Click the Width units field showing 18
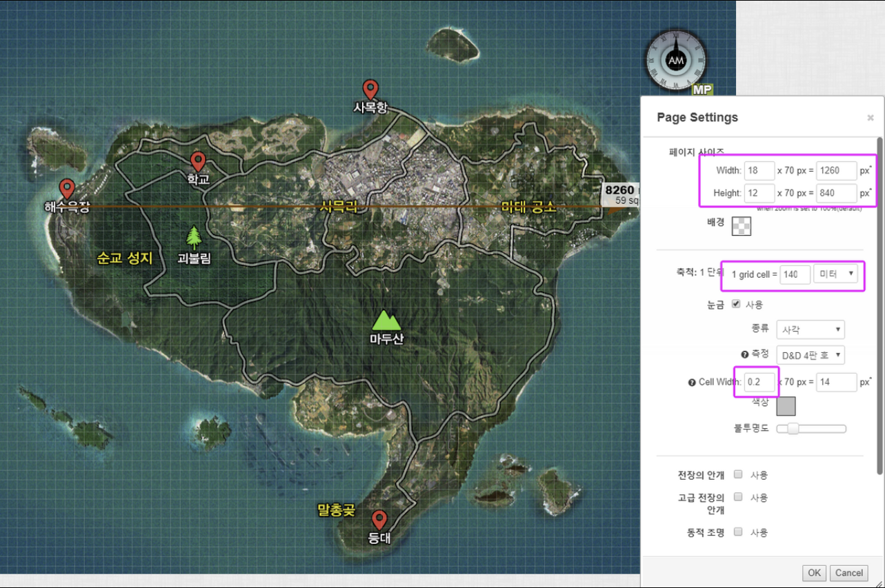This screenshot has width=885, height=588. tap(759, 170)
